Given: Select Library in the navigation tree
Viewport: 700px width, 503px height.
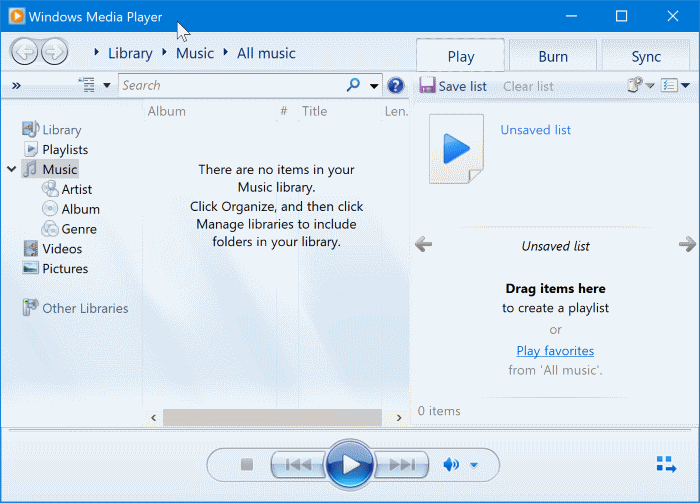Looking at the screenshot, I should 52,129.
